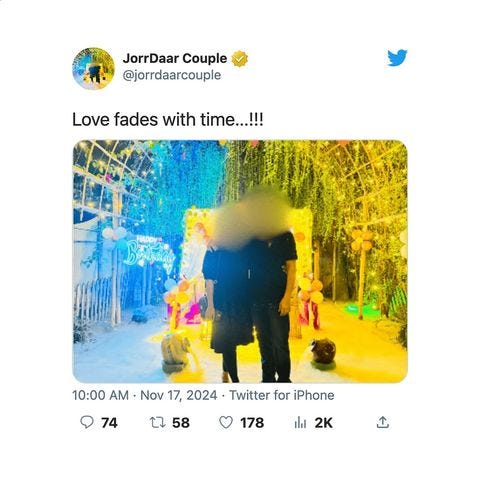Image resolution: width=480 pixels, height=480 pixels.
Task: Like the tweet with heart icon
Action: [x=226, y=423]
